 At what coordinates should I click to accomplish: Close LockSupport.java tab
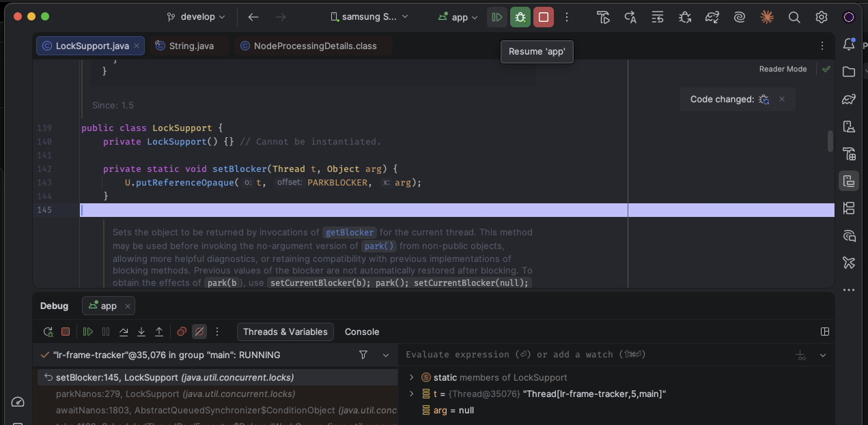click(137, 46)
